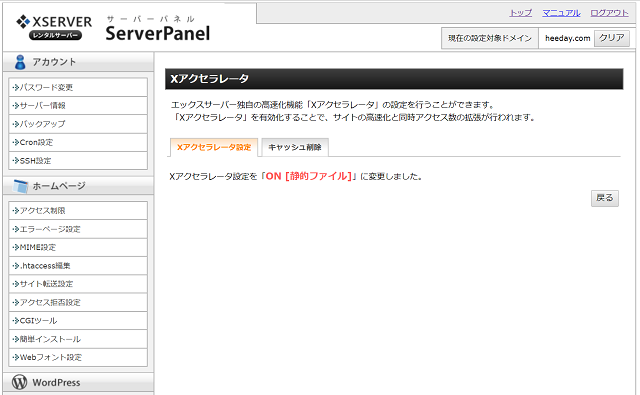Screen dimensions: 640x395
Task: Click the red ON [静的ファイル] text
Action: tap(309, 176)
